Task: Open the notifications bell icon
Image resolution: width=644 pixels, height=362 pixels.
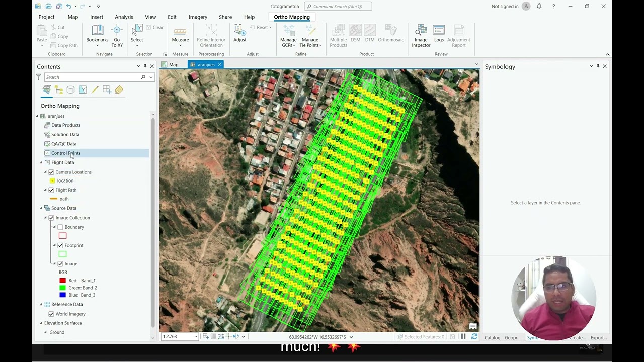Action: [x=539, y=6]
